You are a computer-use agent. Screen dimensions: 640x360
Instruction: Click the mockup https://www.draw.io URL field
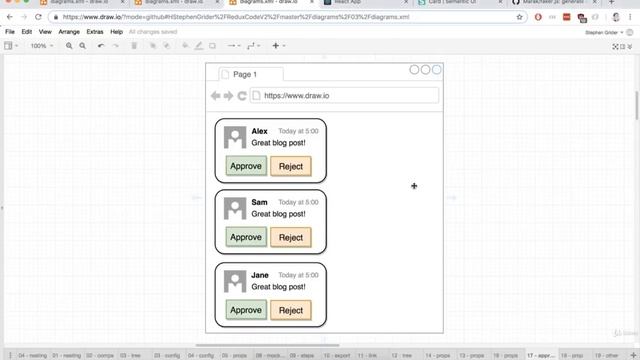click(x=344, y=96)
